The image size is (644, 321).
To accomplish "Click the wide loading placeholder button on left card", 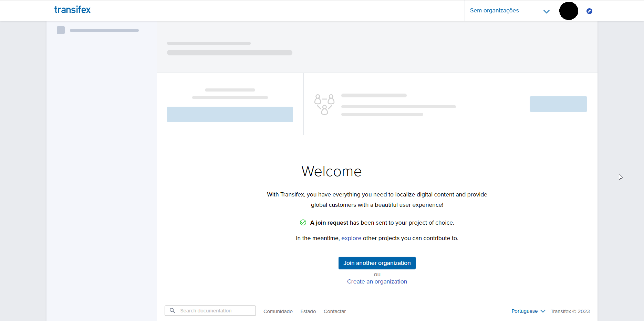I will (x=230, y=114).
